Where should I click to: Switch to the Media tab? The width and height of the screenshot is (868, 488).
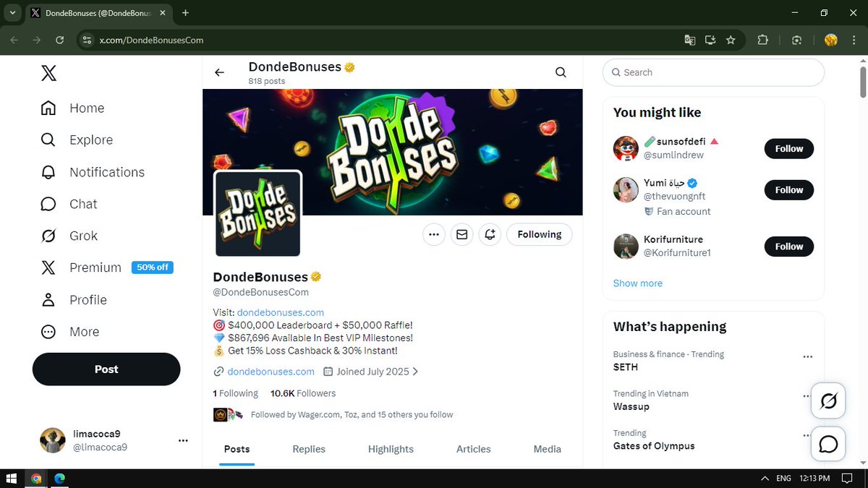coord(548,449)
